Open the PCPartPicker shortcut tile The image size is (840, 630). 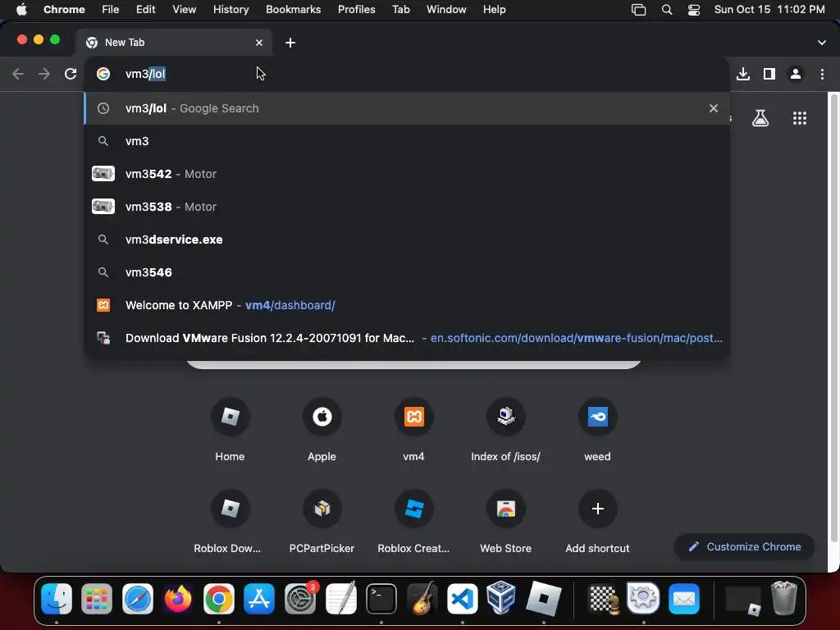322,521
